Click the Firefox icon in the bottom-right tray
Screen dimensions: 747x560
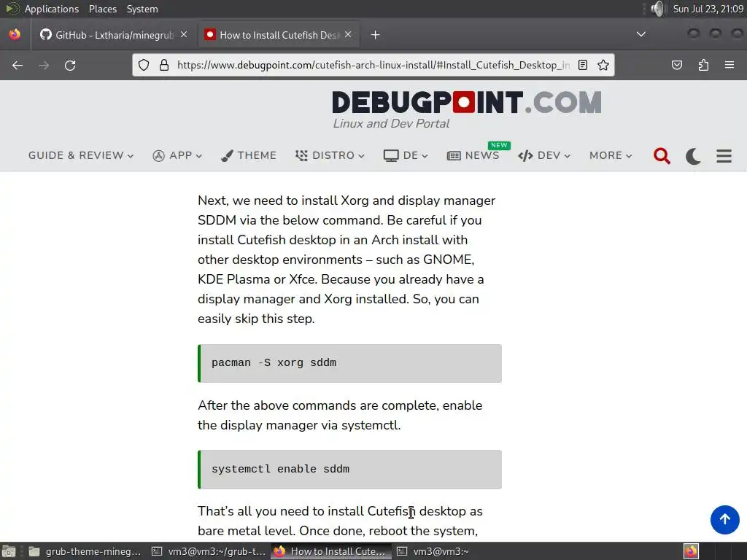[691, 551]
